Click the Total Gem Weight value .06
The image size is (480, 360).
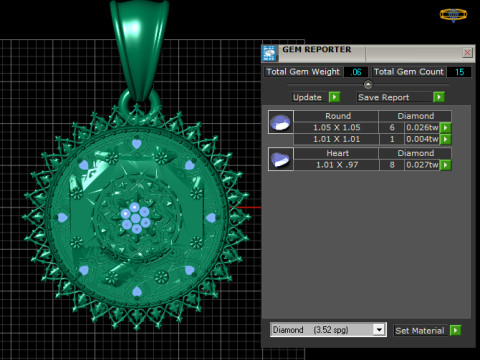[x=356, y=72]
